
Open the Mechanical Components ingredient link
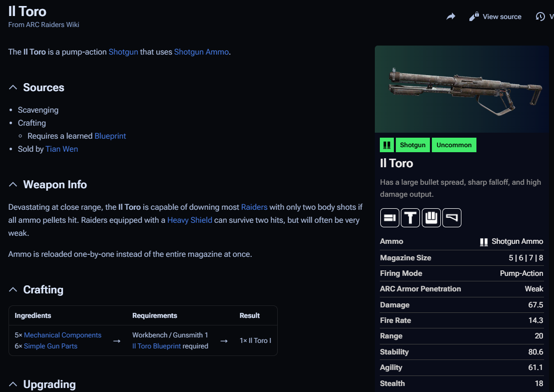click(63, 335)
